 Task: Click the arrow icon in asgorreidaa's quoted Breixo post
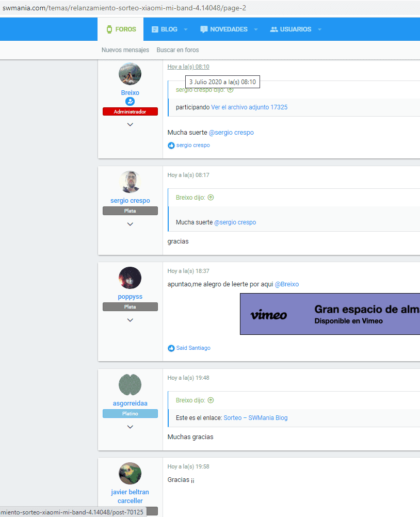211,400
